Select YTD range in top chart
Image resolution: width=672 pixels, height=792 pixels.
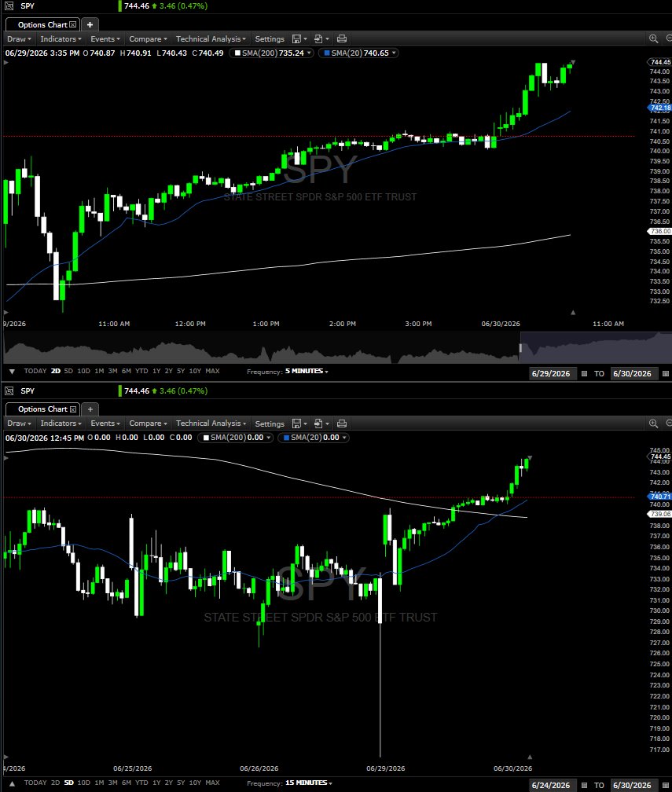coord(141,371)
